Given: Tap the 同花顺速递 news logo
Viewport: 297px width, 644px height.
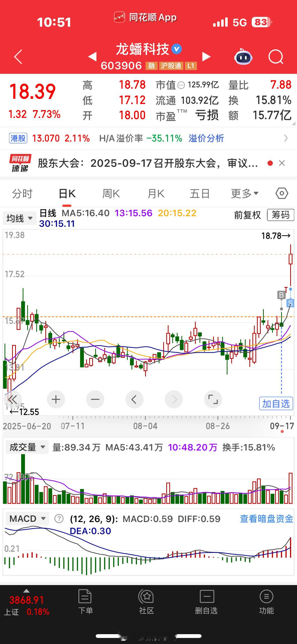Looking at the screenshot, I should pyautogui.click(x=20, y=163).
